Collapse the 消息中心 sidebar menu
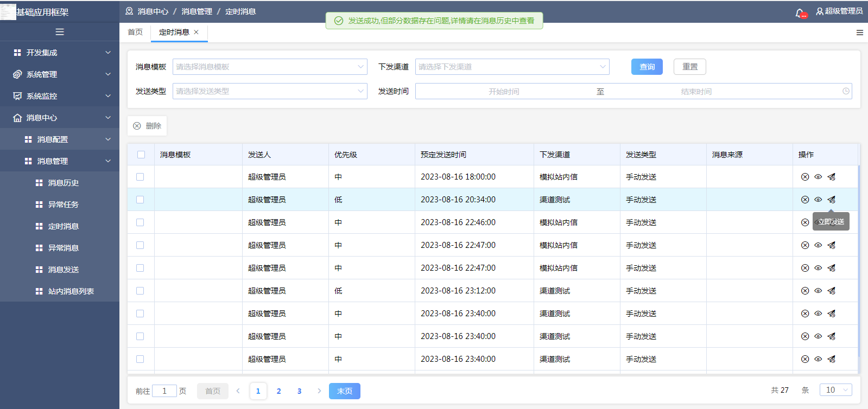 60,118
